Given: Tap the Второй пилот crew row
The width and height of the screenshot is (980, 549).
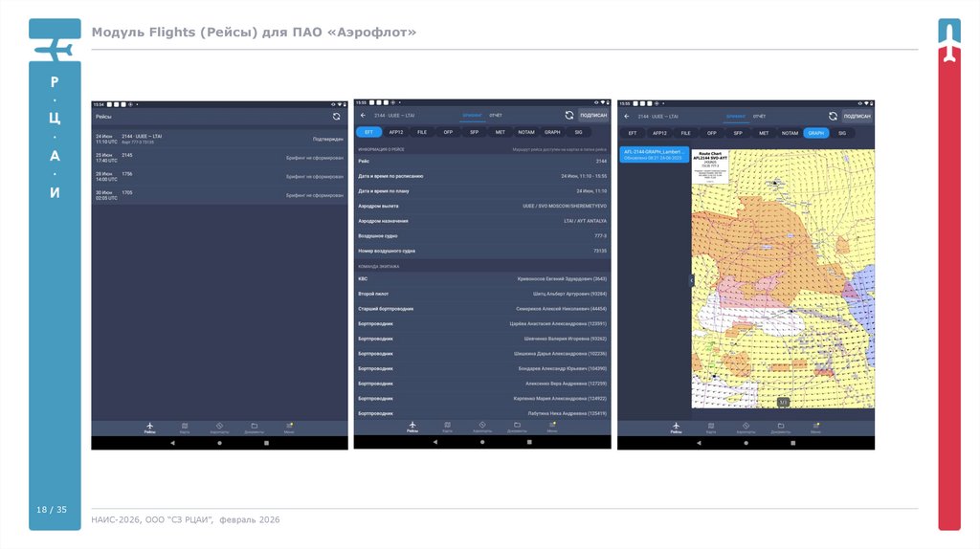Looking at the screenshot, I should [x=482, y=294].
